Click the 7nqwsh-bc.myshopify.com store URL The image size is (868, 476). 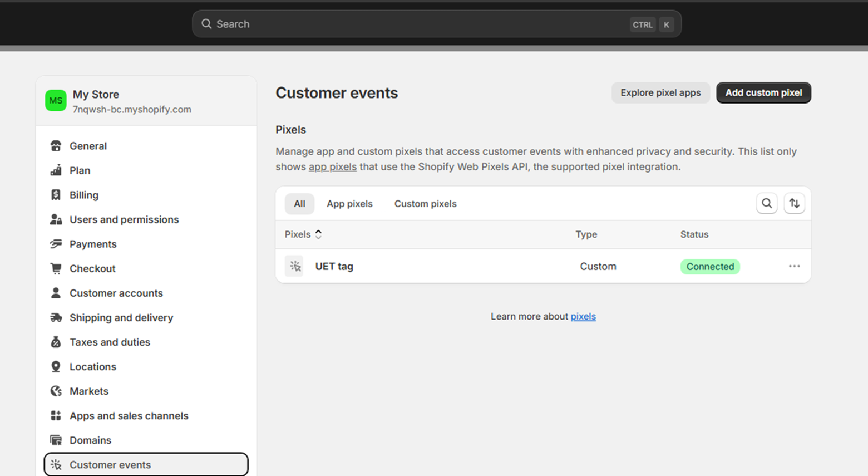pos(132,109)
